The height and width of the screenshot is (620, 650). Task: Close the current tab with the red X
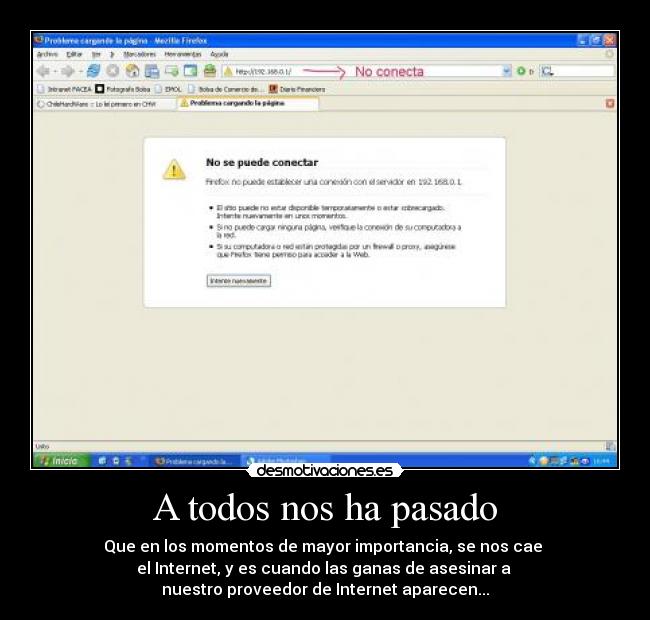pyautogui.click(x=610, y=103)
